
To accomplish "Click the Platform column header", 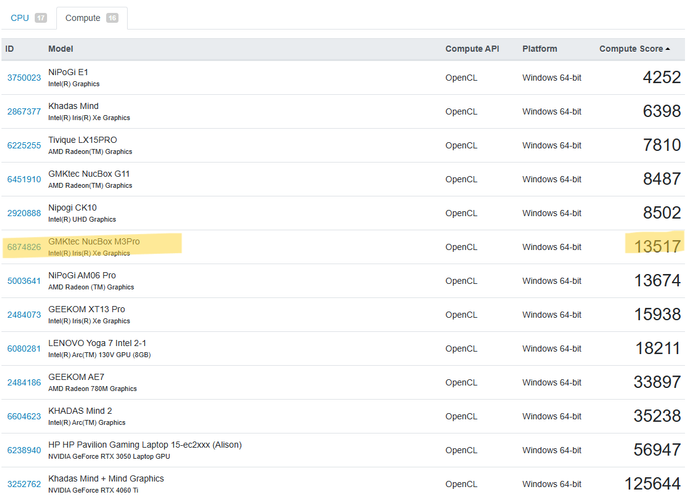I will pyautogui.click(x=539, y=49).
